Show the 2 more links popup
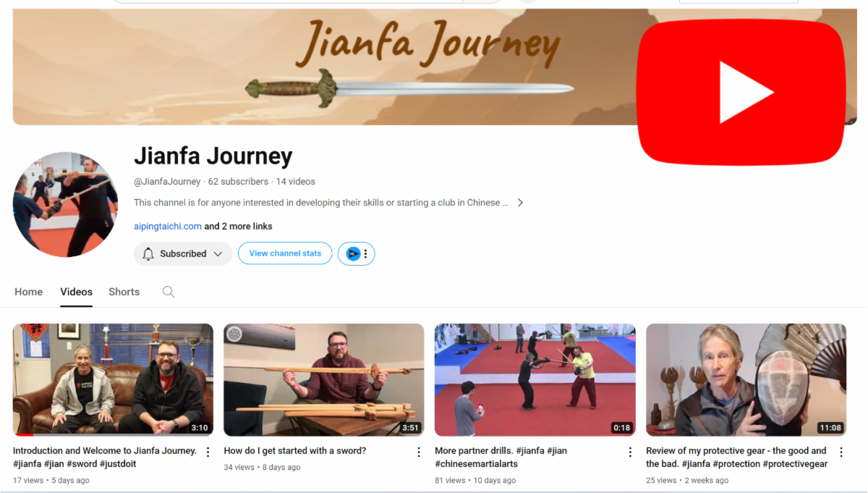Screen dimensions: 868x493 pyautogui.click(x=239, y=227)
